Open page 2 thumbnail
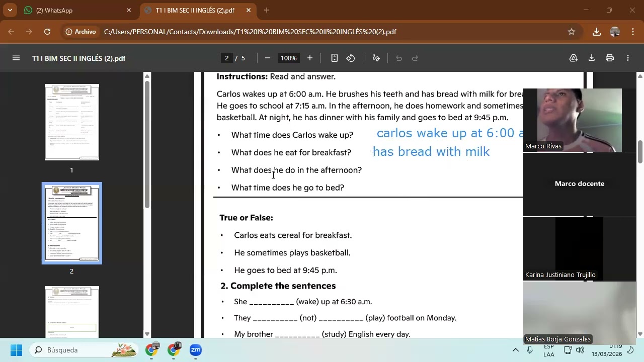Screen dimensions: 644x362 coord(72,223)
